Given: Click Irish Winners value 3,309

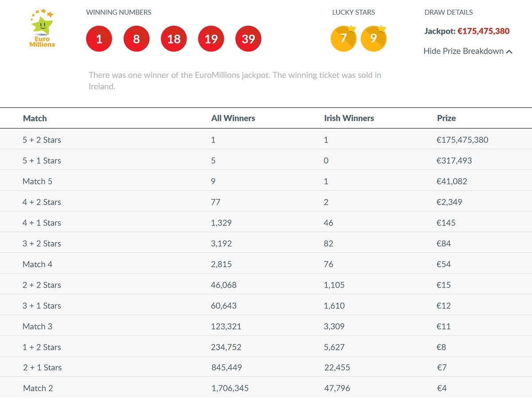Looking at the screenshot, I should pyautogui.click(x=334, y=326).
